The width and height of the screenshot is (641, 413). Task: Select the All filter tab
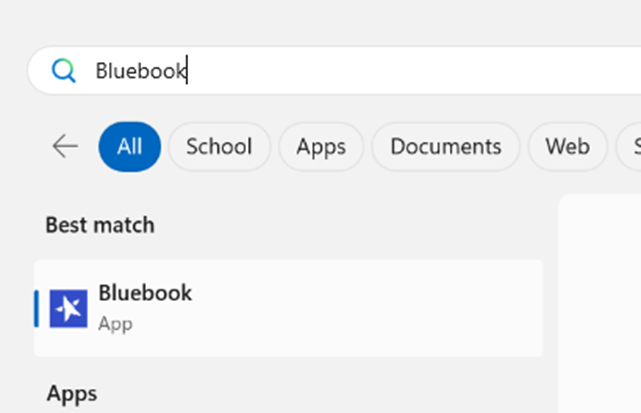point(130,146)
